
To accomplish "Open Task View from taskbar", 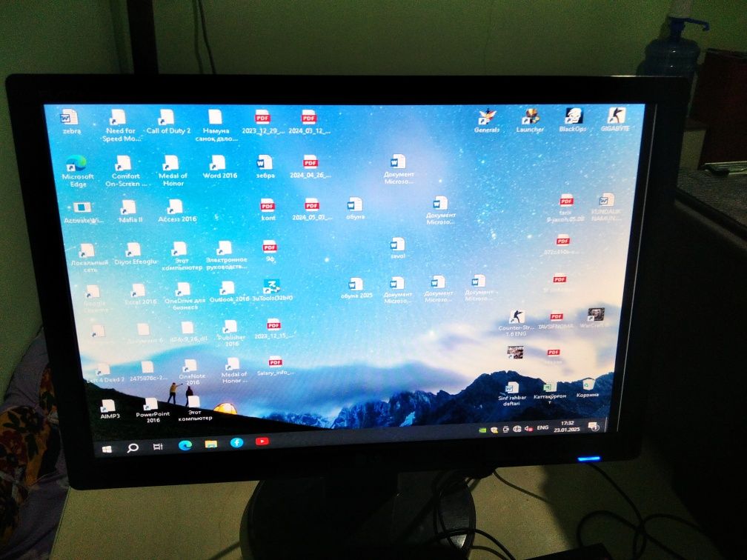I will (x=158, y=446).
